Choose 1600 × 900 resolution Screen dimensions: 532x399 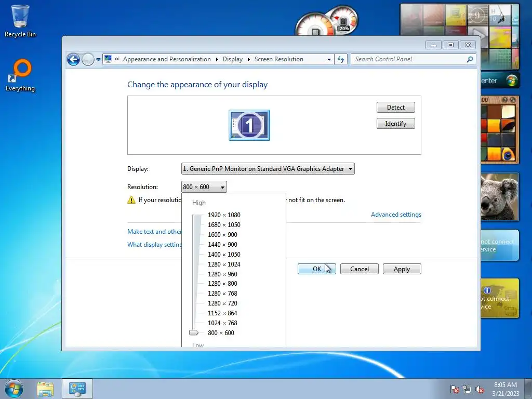click(222, 234)
